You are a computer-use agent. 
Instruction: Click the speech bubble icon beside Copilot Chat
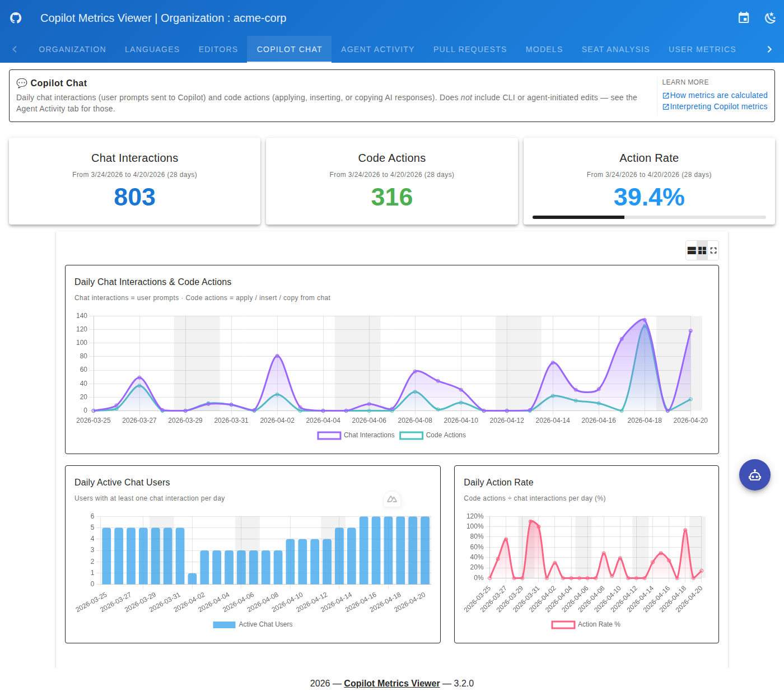tap(22, 83)
